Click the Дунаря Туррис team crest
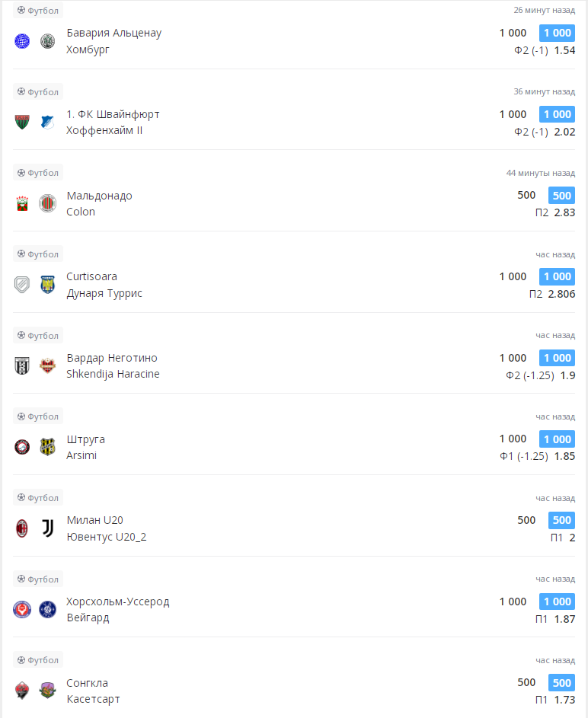The image size is (588, 718). pos(48,285)
